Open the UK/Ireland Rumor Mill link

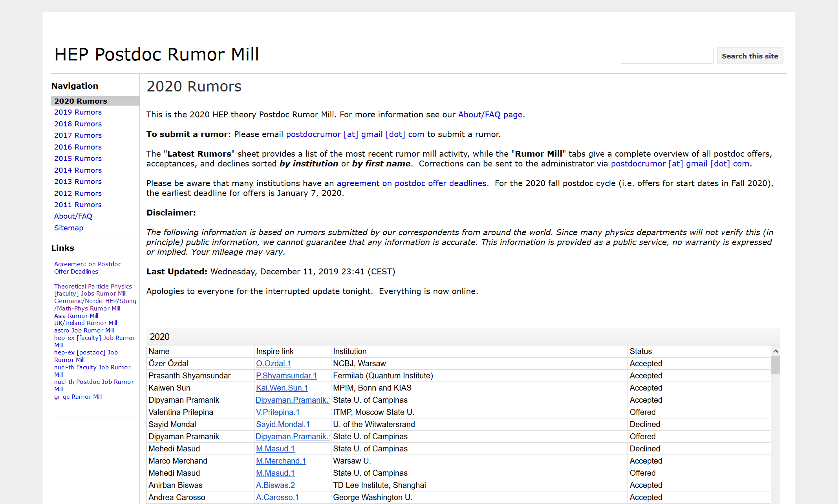(x=86, y=323)
